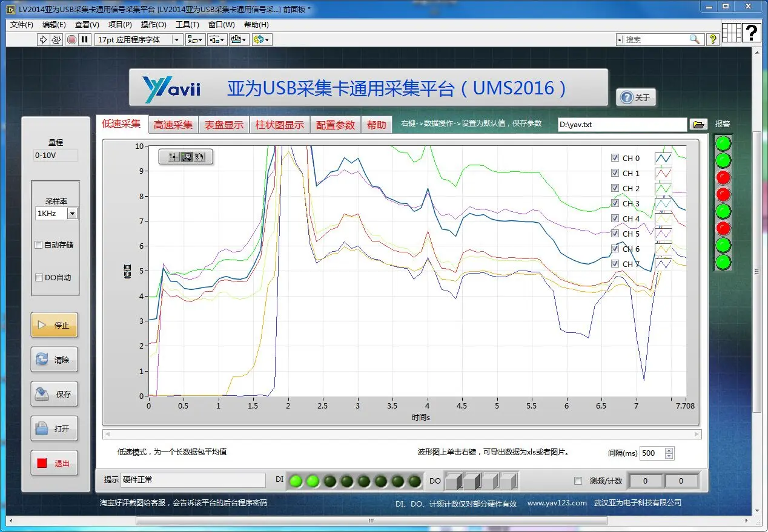768x532 pixels.
Task: Open the 工具(T) menu
Action: [x=187, y=25]
